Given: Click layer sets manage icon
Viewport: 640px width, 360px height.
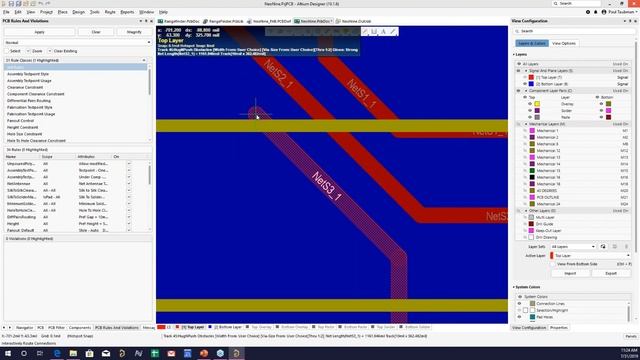Looking at the screenshot, I should [x=603, y=247].
